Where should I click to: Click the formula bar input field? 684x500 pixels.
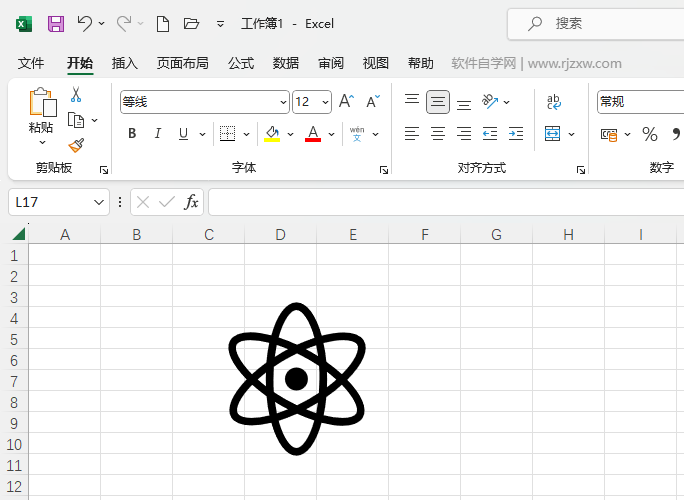(x=446, y=202)
